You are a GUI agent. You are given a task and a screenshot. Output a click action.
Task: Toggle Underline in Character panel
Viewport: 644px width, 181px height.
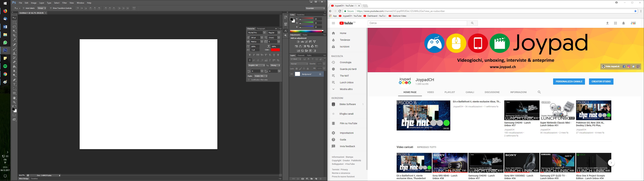pos(274,55)
